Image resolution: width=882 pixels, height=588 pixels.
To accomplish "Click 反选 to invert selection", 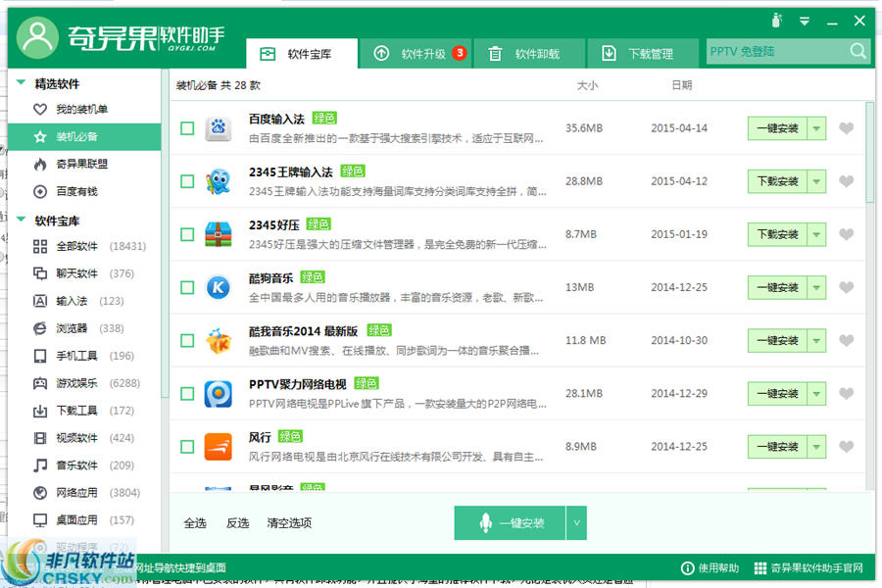I will pos(237,523).
